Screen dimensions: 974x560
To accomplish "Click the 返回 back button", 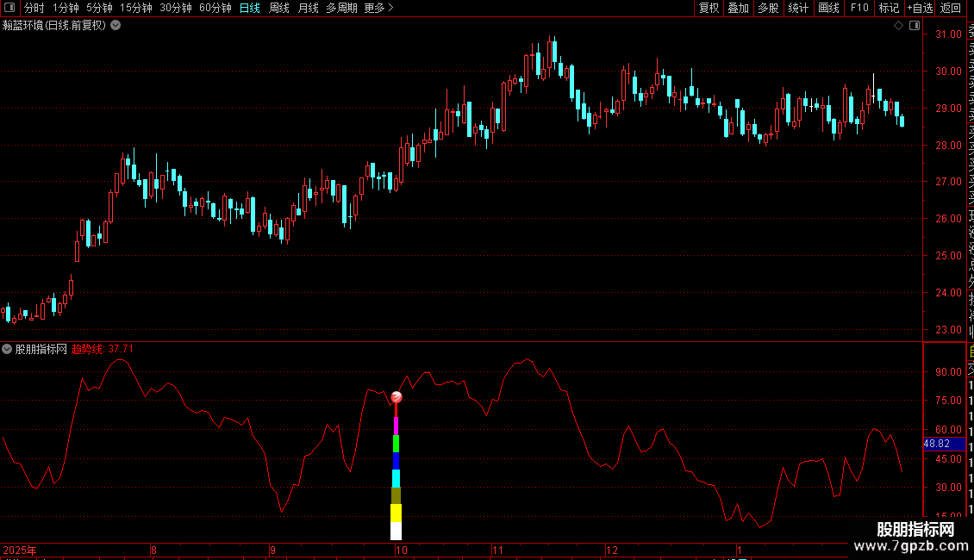I will tap(951, 8).
